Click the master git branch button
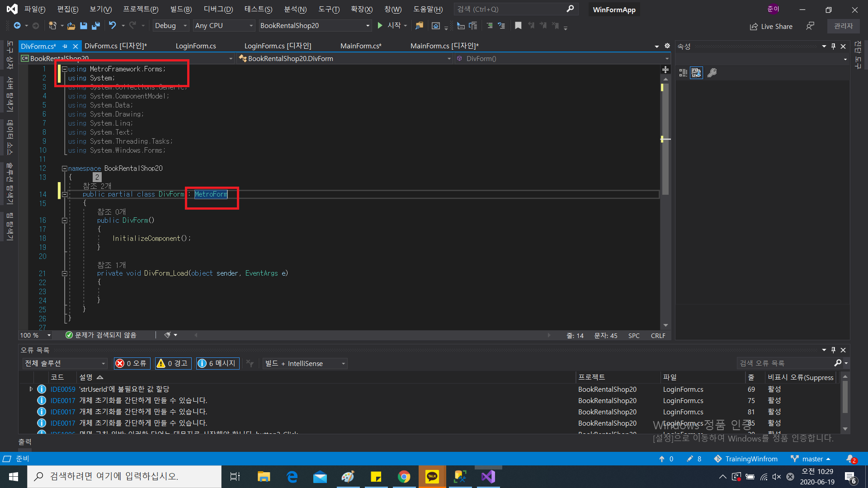Screen dimensions: 868x488 click(x=812, y=459)
